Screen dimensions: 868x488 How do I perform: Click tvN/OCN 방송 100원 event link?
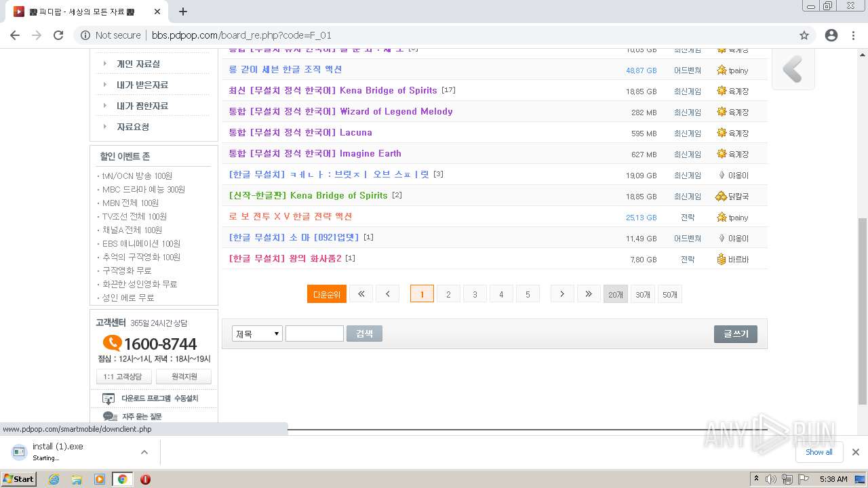click(138, 176)
